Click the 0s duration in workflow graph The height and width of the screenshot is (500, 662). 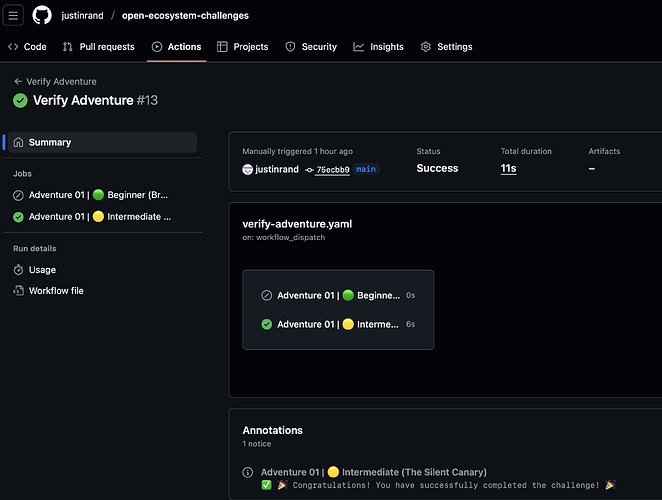[410, 296]
